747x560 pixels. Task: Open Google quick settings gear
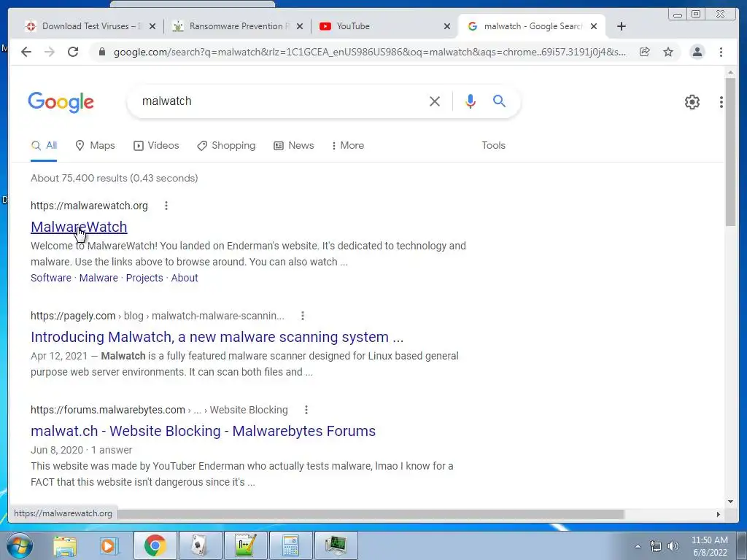click(x=692, y=101)
